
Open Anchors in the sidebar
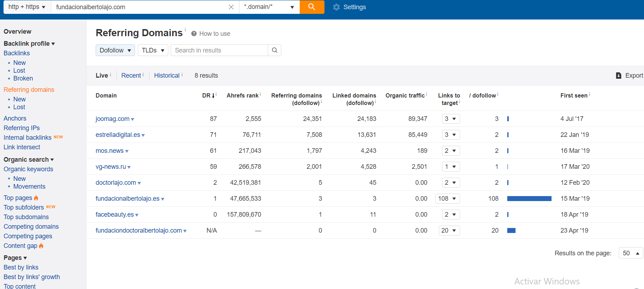tap(15, 118)
